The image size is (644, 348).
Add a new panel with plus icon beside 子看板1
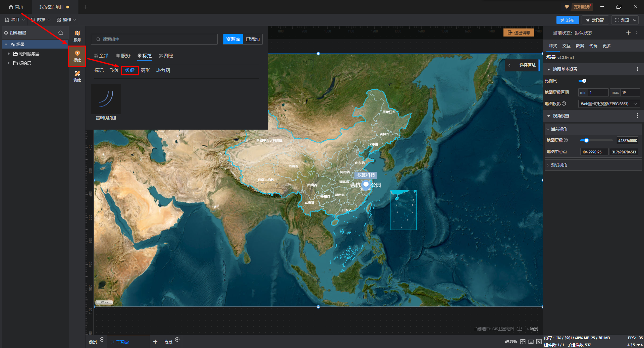point(155,342)
